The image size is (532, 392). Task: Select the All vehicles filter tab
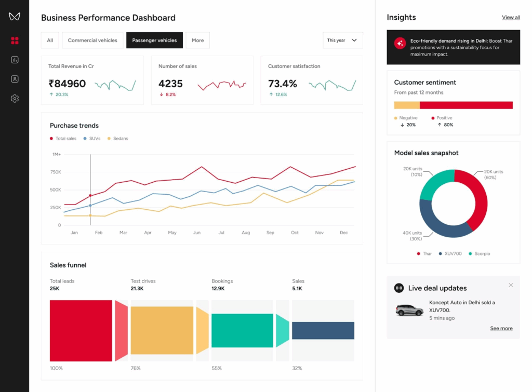[50, 39]
